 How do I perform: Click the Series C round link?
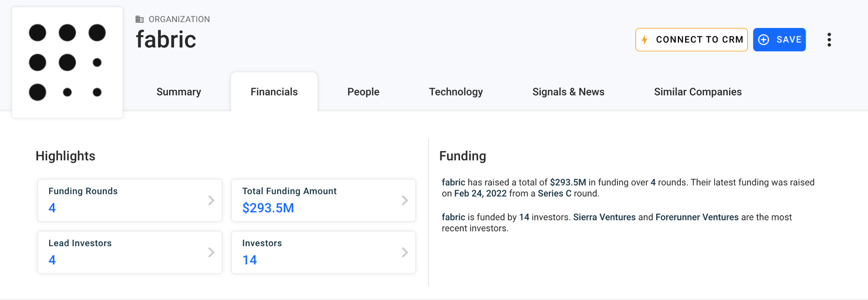[x=554, y=194]
